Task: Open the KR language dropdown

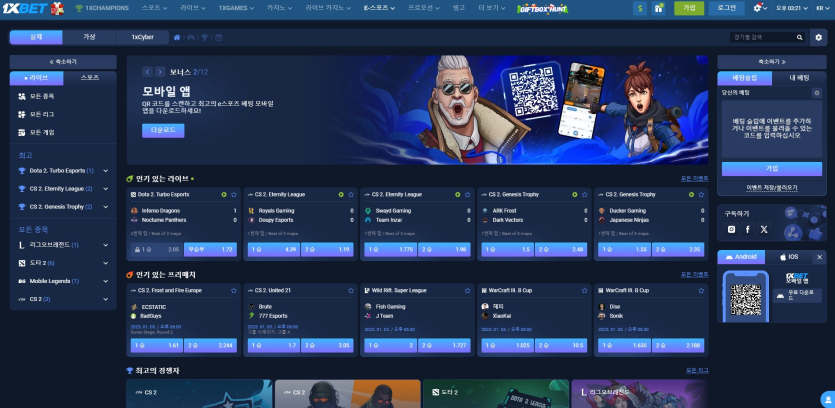Action: 823,8
